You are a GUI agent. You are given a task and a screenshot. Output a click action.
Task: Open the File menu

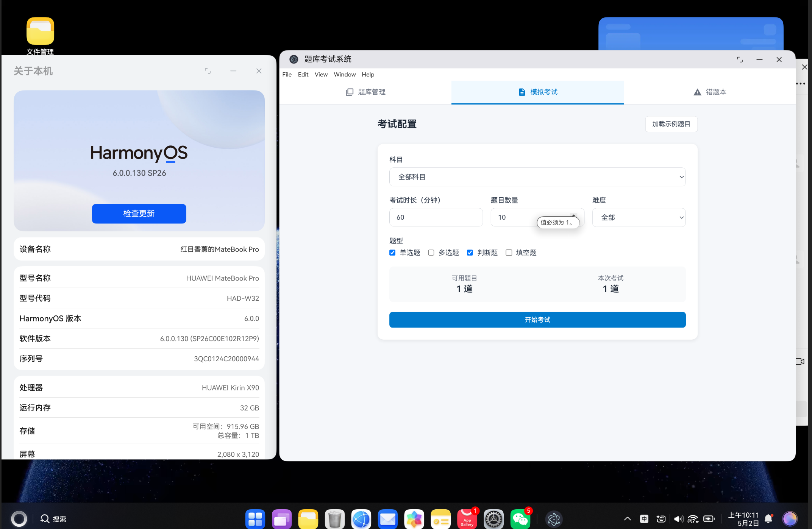(287, 75)
